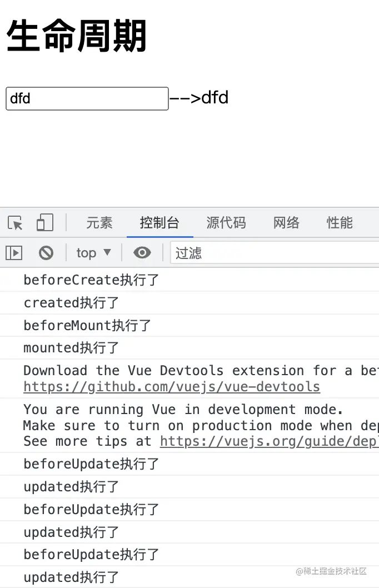
Task: Select the first beforeUpdate执行了 log entry
Action: click(189, 464)
